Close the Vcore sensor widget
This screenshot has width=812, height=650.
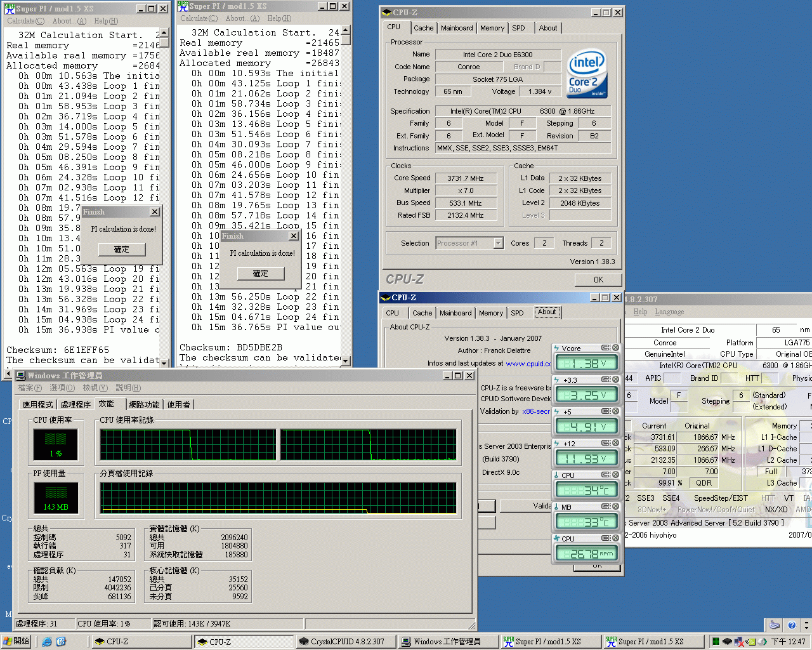[615, 348]
